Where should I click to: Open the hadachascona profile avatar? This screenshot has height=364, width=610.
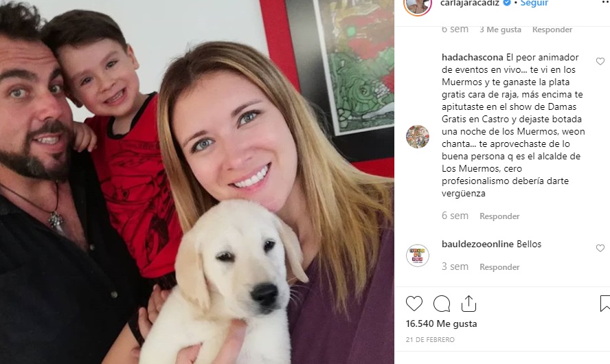(x=418, y=137)
